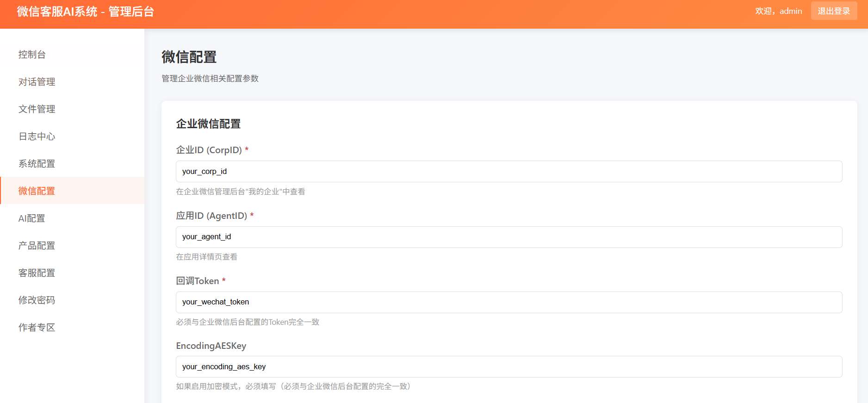Select the EncodingAESKey input field

pos(508,367)
